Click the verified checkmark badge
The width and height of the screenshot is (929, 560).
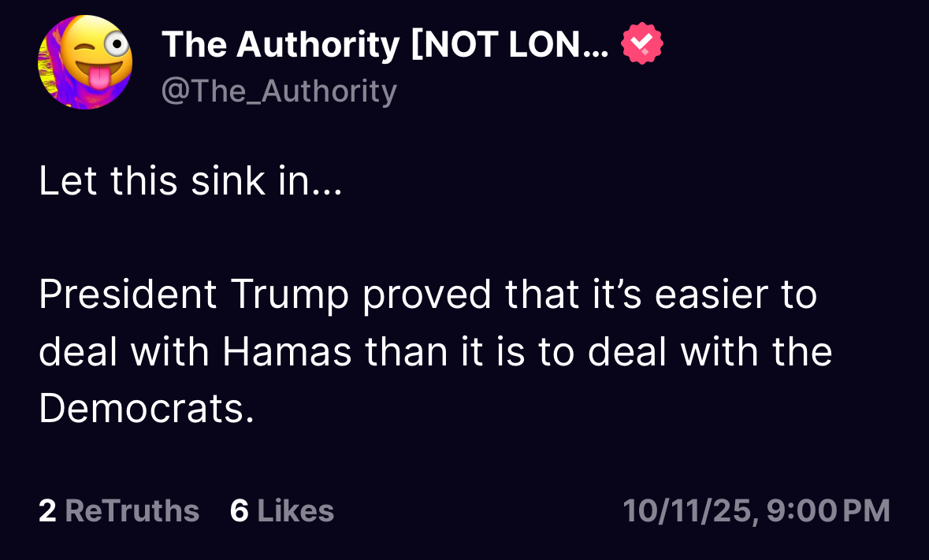point(642,45)
